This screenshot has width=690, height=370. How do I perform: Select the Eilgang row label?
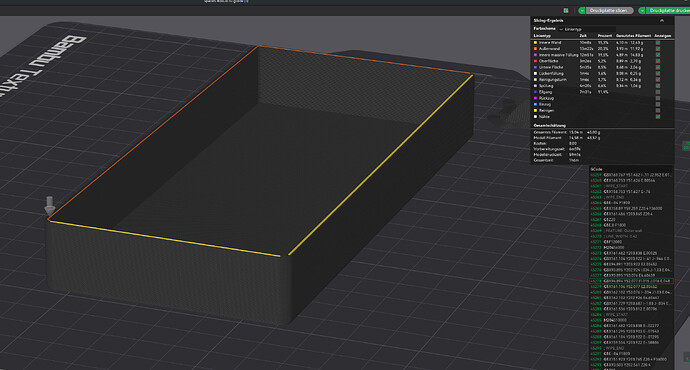[x=545, y=92]
